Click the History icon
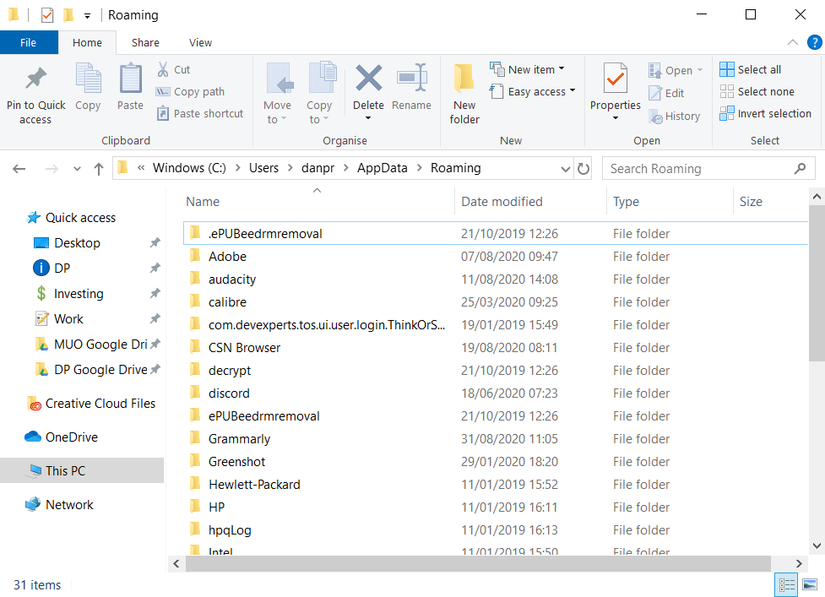Image resolution: width=825 pixels, height=597 pixels. [x=675, y=115]
